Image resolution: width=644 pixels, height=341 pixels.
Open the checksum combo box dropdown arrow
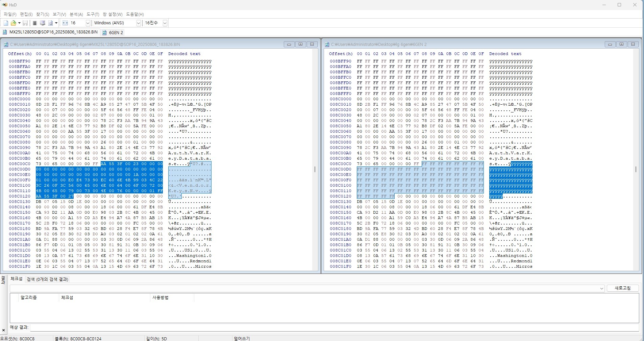pos(601,288)
